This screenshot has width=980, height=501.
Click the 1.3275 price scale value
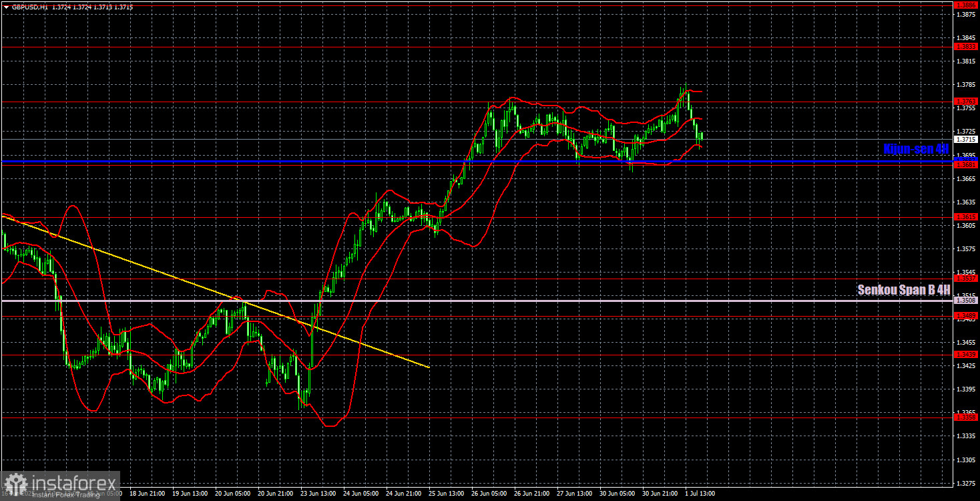(966, 483)
